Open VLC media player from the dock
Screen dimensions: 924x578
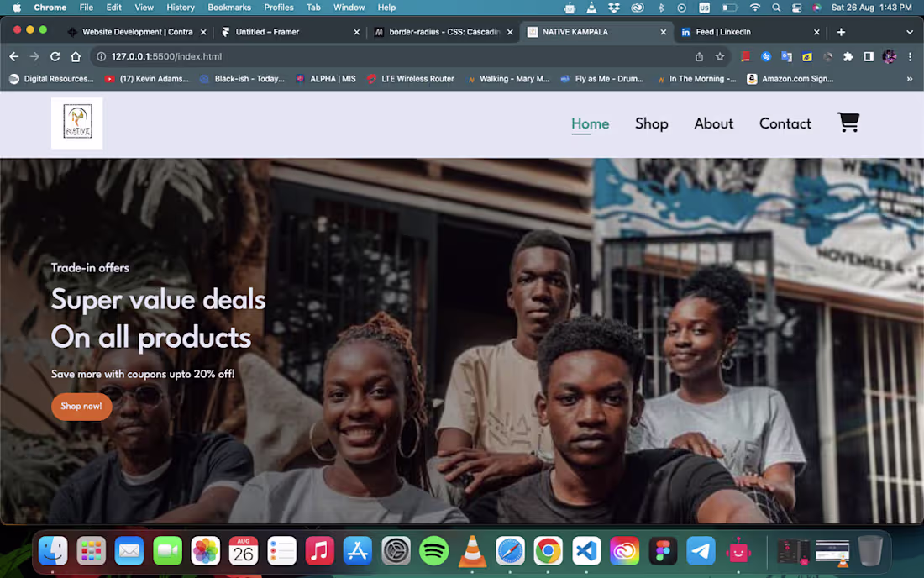pos(472,552)
